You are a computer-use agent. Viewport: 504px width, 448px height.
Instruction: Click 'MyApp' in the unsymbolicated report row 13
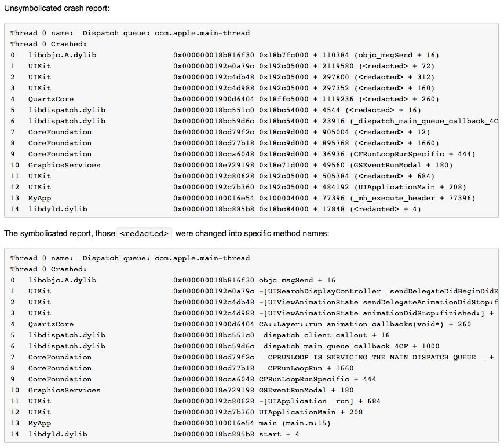39,198
